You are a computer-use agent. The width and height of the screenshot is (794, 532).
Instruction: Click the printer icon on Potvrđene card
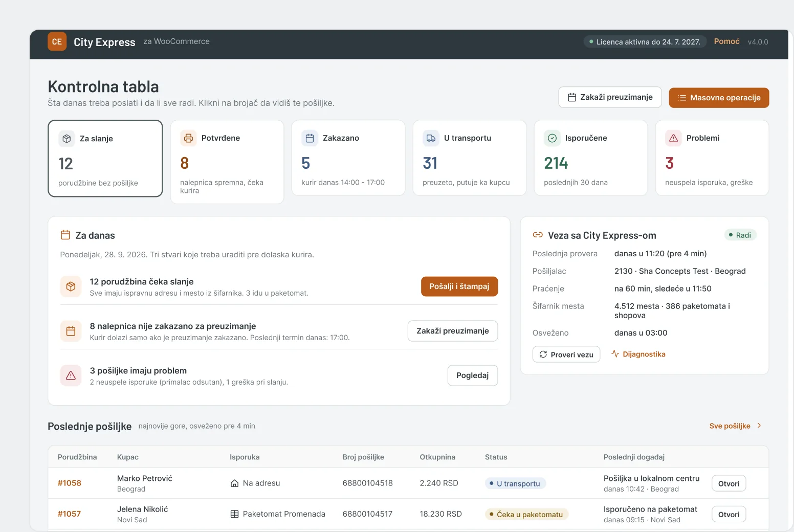188,138
